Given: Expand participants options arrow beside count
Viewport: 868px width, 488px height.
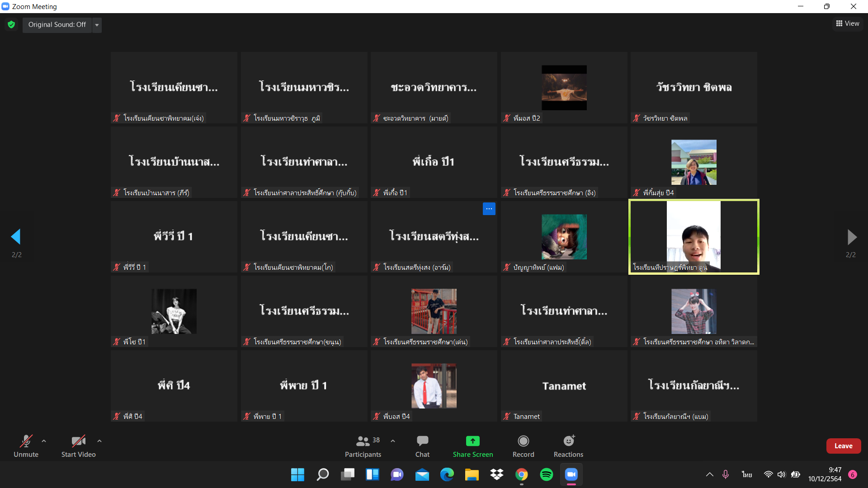Looking at the screenshot, I should point(393,441).
